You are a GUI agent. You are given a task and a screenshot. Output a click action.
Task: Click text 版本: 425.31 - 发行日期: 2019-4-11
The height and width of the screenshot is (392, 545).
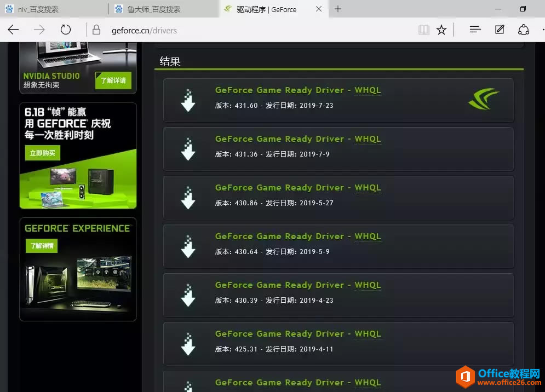[x=274, y=349]
